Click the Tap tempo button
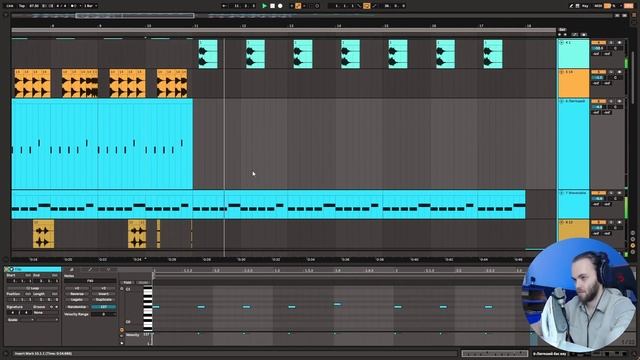Viewport: 640px width, 360px height. coord(22,6)
